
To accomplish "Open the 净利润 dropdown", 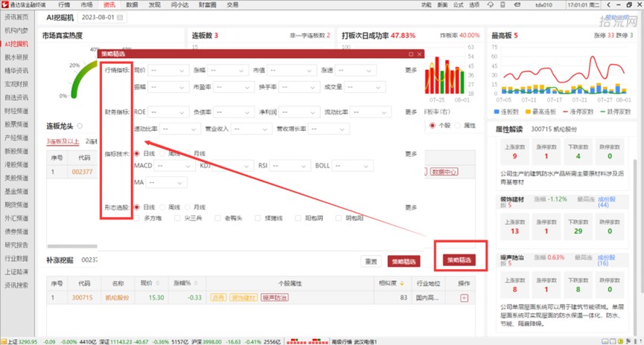I will coord(299,112).
